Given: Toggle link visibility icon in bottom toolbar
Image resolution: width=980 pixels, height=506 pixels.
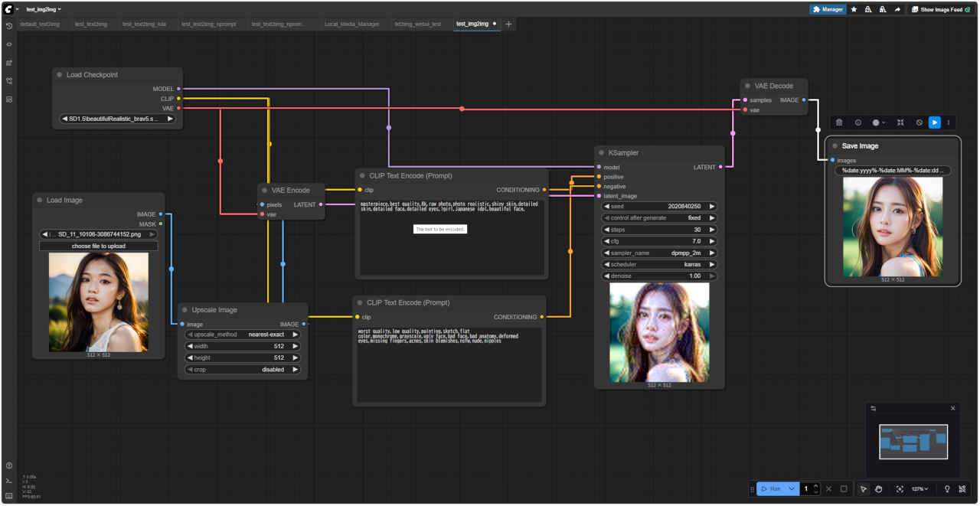Looking at the screenshot, I should (962, 489).
